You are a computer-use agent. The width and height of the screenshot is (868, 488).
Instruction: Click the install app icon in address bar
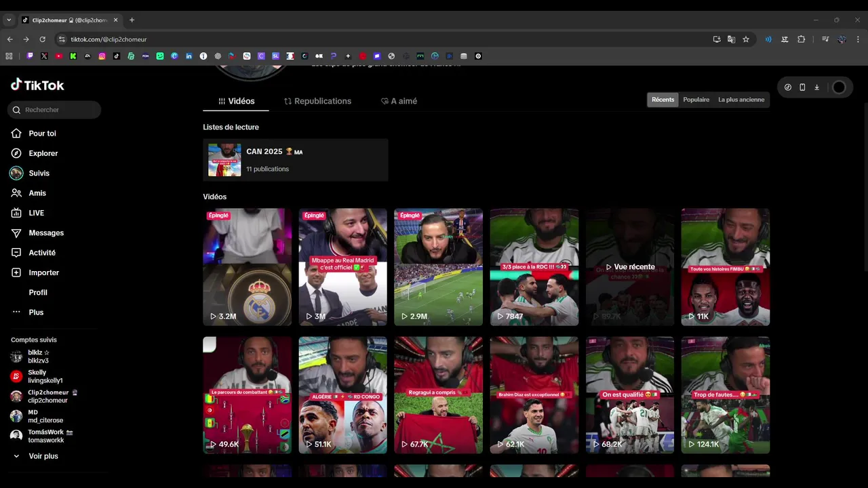717,39
